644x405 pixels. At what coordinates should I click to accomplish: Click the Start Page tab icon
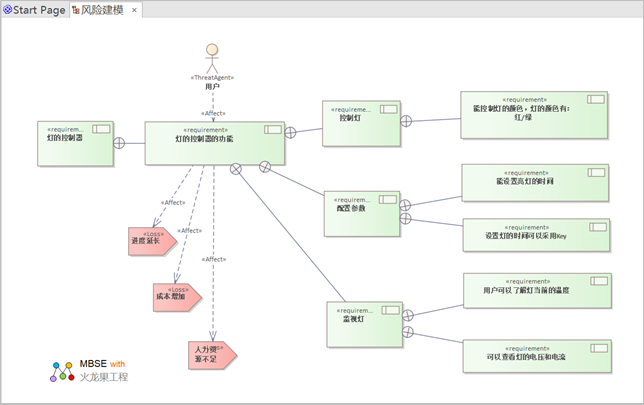[7, 10]
